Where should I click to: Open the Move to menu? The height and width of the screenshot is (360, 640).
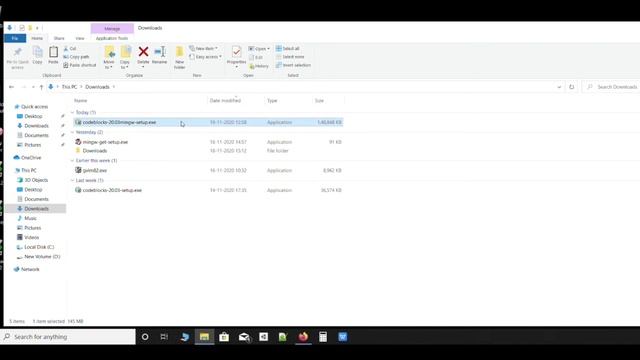pyautogui.click(x=109, y=57)
